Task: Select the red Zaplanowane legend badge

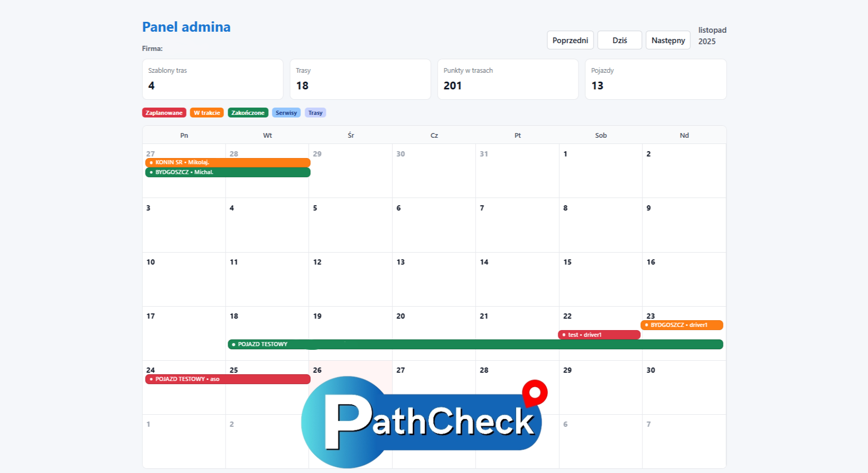Action: [x=164, y=113]
